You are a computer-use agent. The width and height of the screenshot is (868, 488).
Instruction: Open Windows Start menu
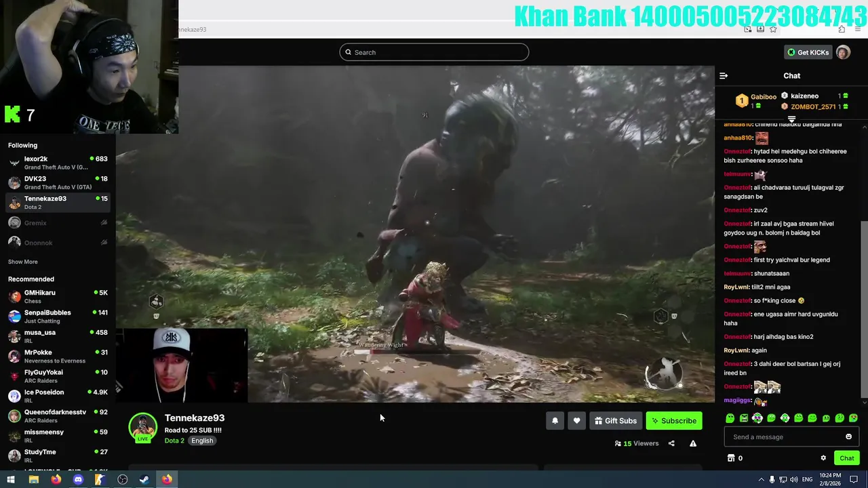(11, 479)
